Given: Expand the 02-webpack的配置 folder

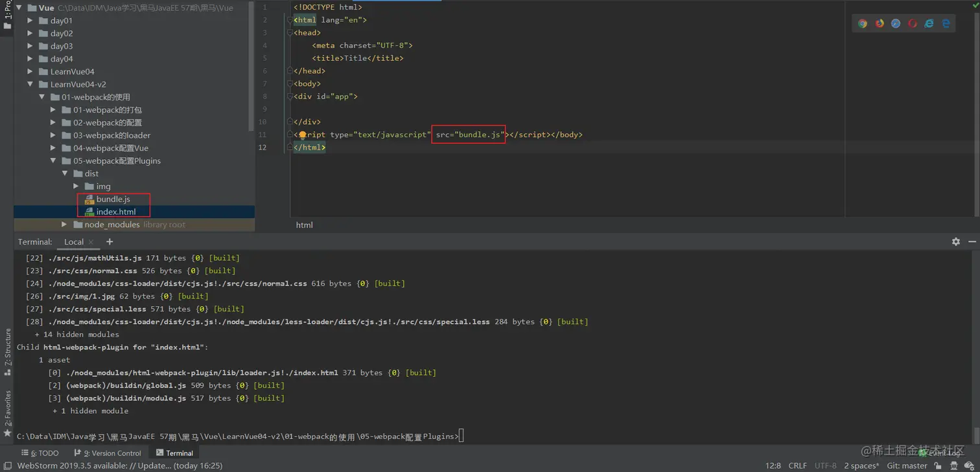Looking at the screenshot, I should (x=53, y=122).
